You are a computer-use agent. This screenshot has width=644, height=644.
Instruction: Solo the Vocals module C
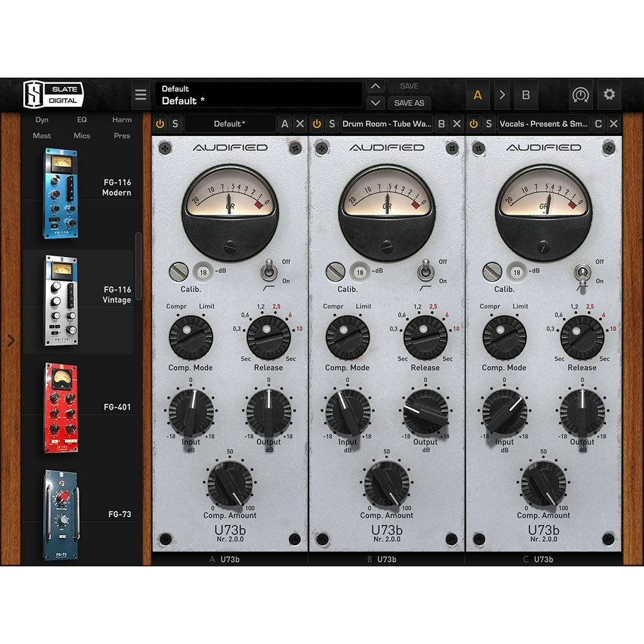(x=489, y=124)
